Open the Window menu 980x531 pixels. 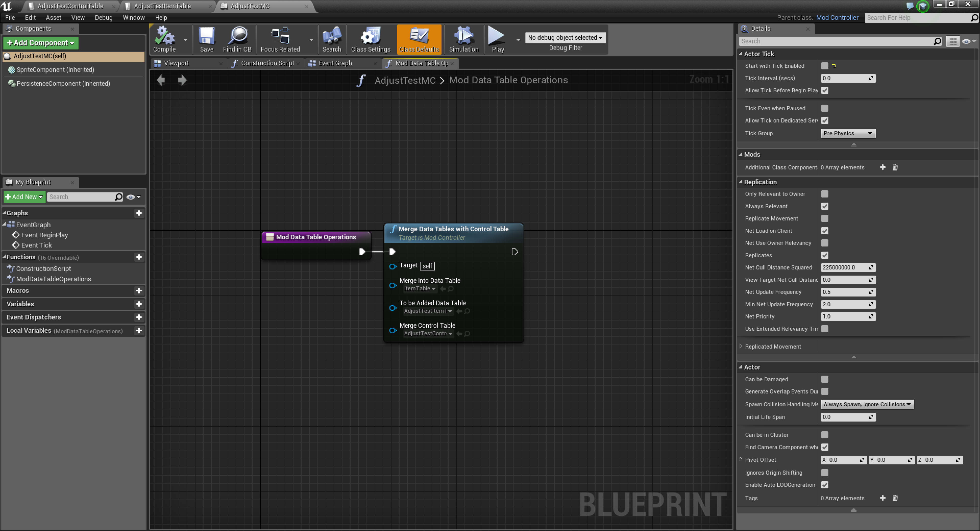133,18
